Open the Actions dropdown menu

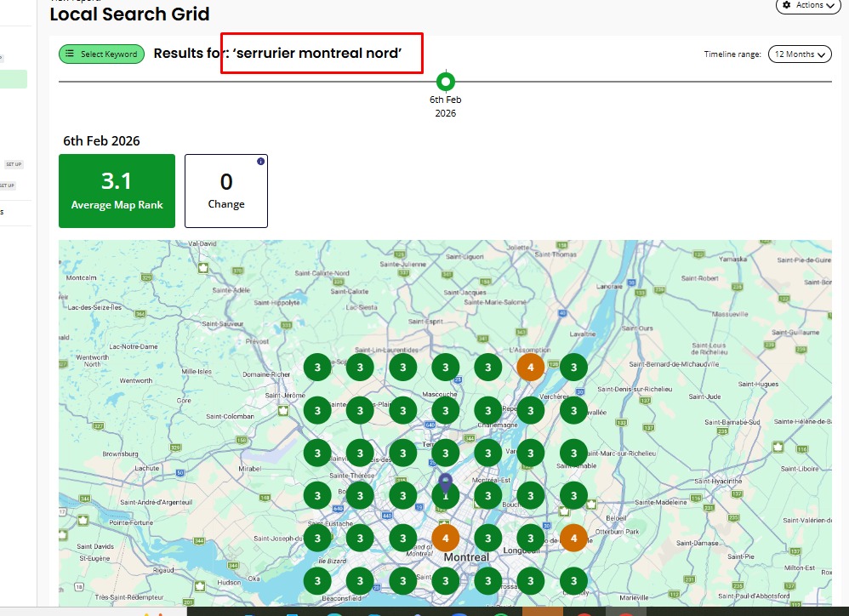(808, 5)
